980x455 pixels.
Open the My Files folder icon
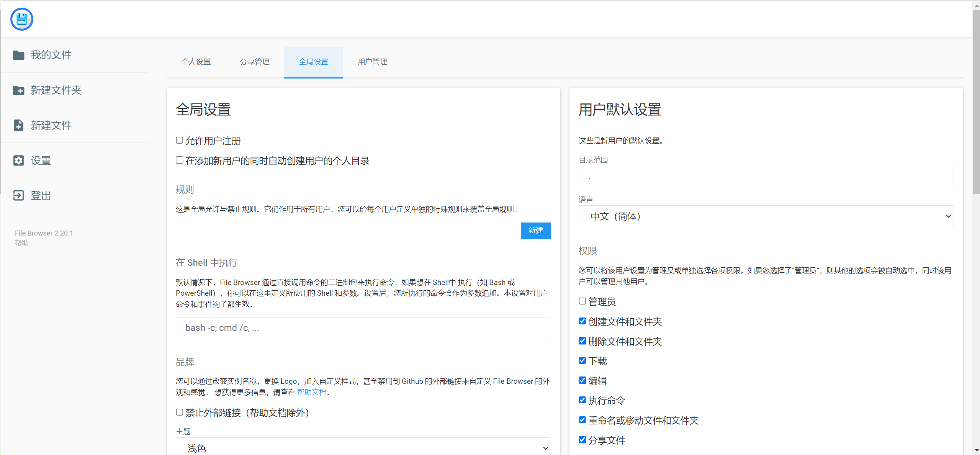click(18, 55)
